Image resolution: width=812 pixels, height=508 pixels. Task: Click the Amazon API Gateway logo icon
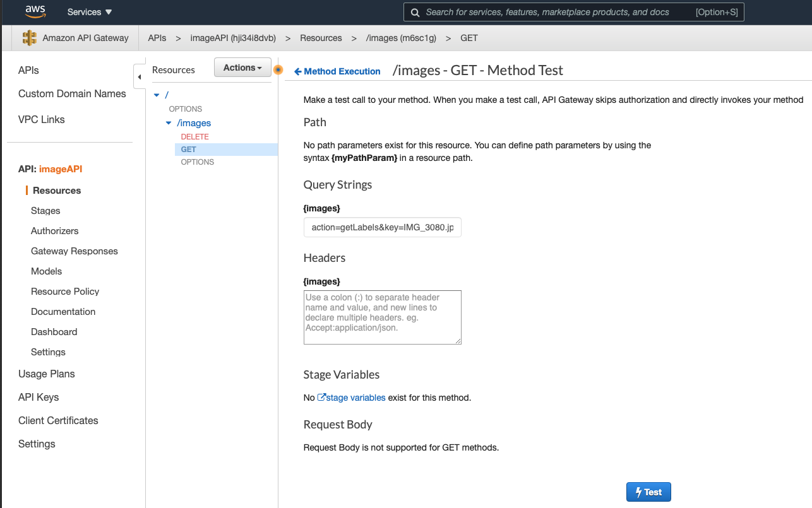tap(30, 38)
